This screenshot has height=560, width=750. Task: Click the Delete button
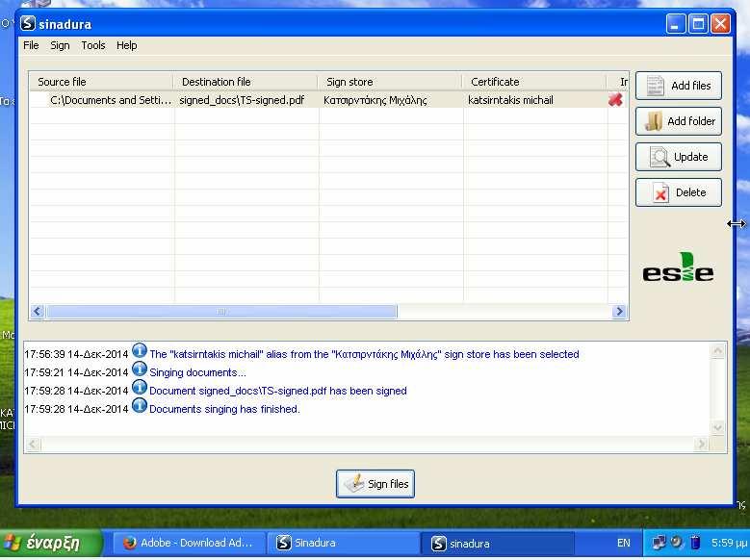678,192
